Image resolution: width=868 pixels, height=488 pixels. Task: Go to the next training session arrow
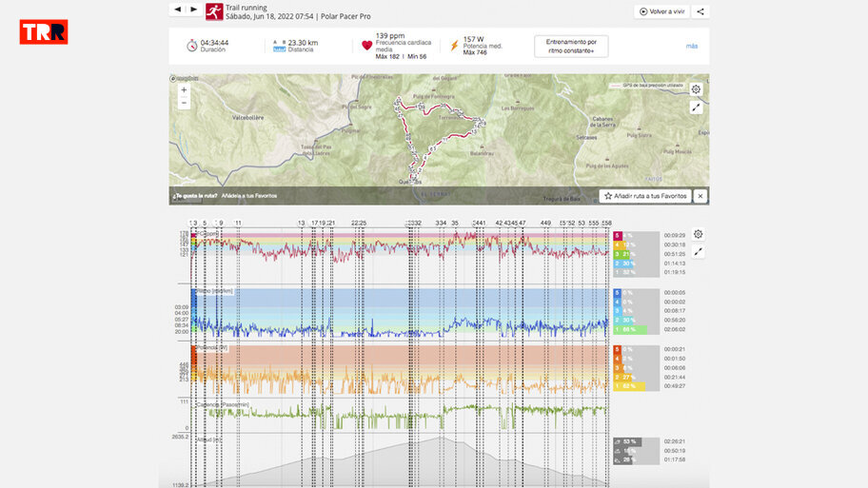tap(194, 10)
